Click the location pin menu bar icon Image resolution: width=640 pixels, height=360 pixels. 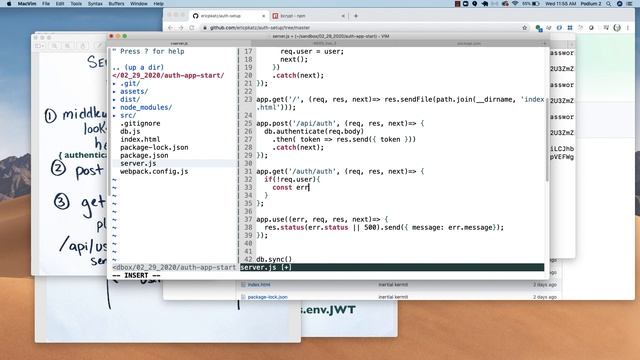[x=475, y=4]
